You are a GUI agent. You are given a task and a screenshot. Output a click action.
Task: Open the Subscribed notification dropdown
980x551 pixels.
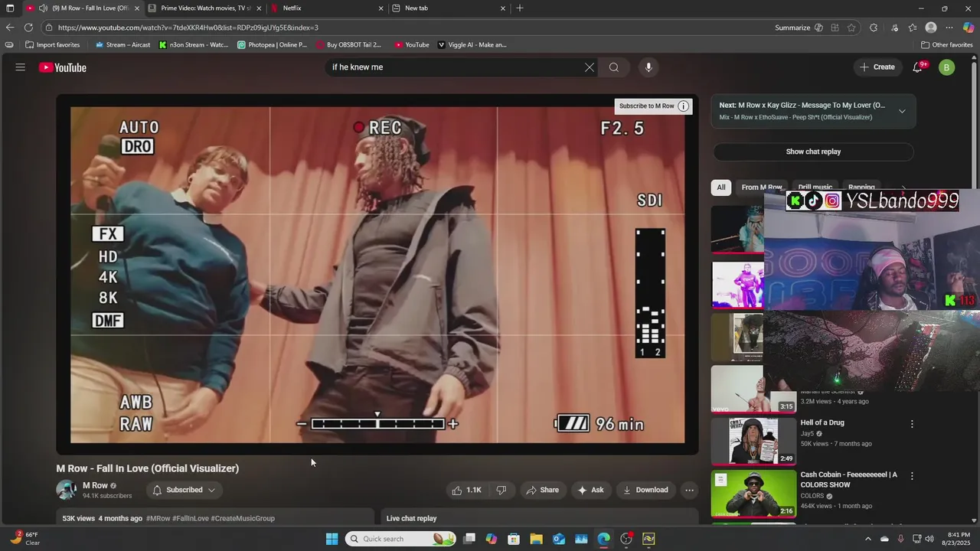coord(183,490)
